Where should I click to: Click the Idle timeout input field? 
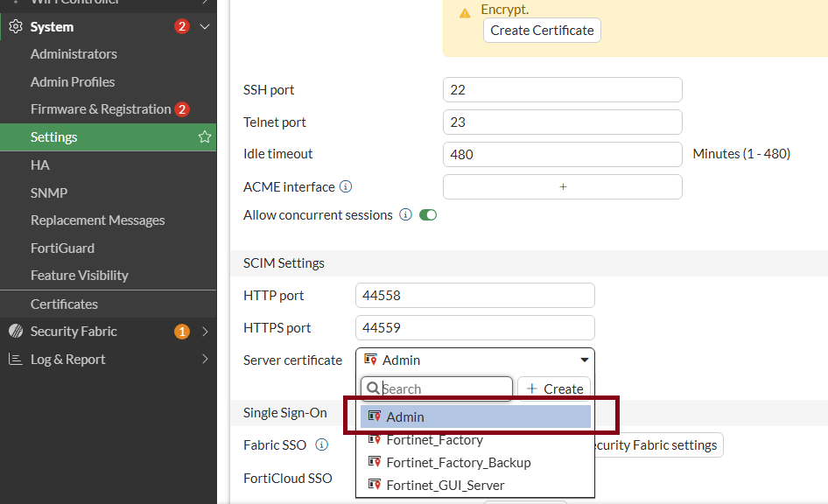coord(563,154)
